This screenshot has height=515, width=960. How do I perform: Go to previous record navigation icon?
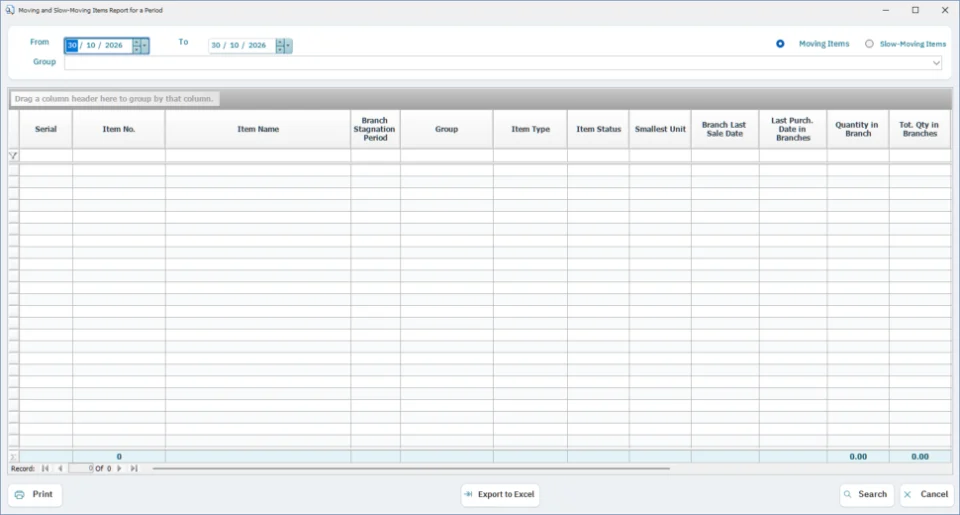[60, 468]
